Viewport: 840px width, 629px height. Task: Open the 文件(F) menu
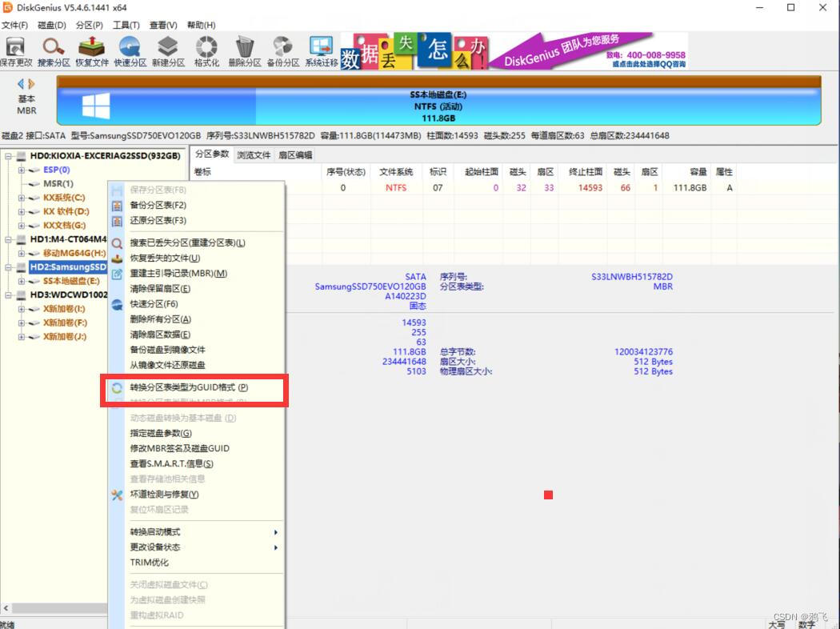coord(14,25)
